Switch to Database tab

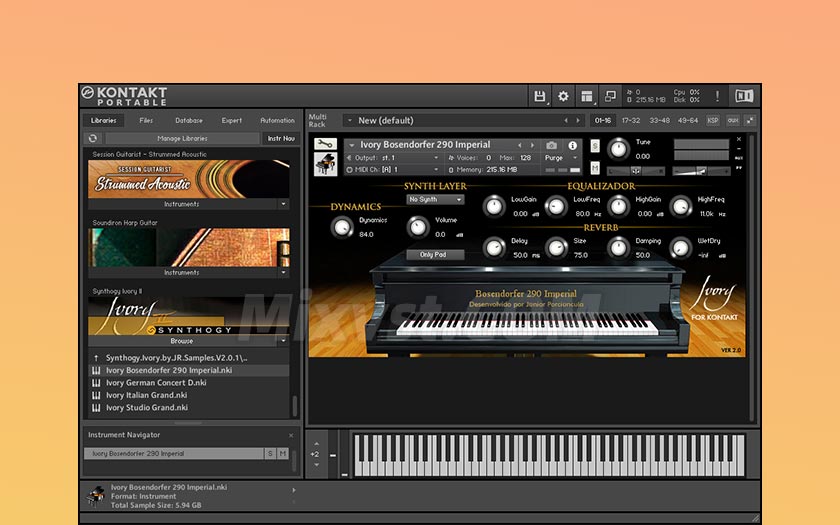pos(189,121)
